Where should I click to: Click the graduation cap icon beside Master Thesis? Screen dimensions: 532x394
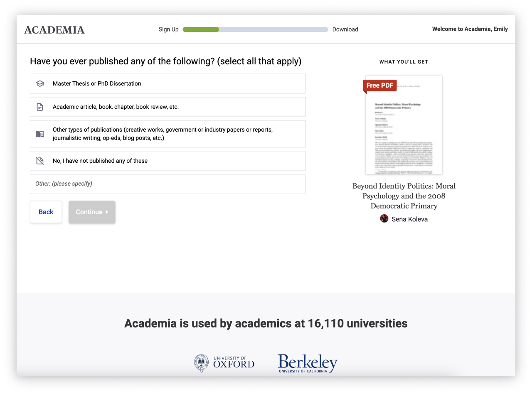point(40,83)
